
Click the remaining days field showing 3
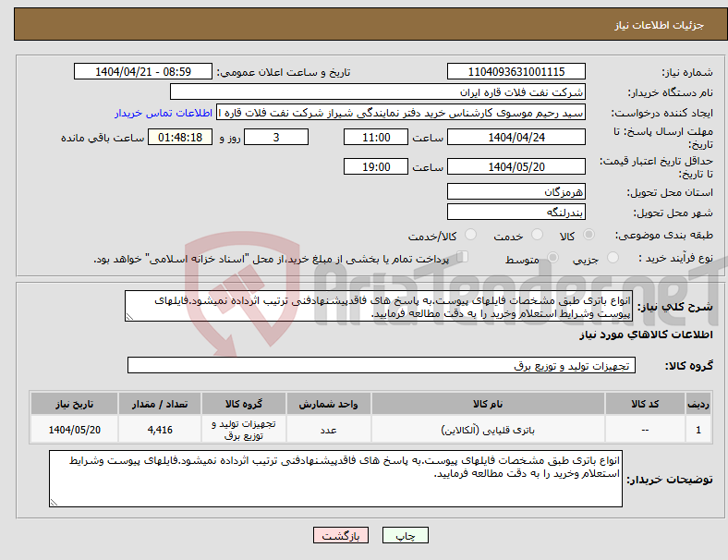[x=276, y=137]
